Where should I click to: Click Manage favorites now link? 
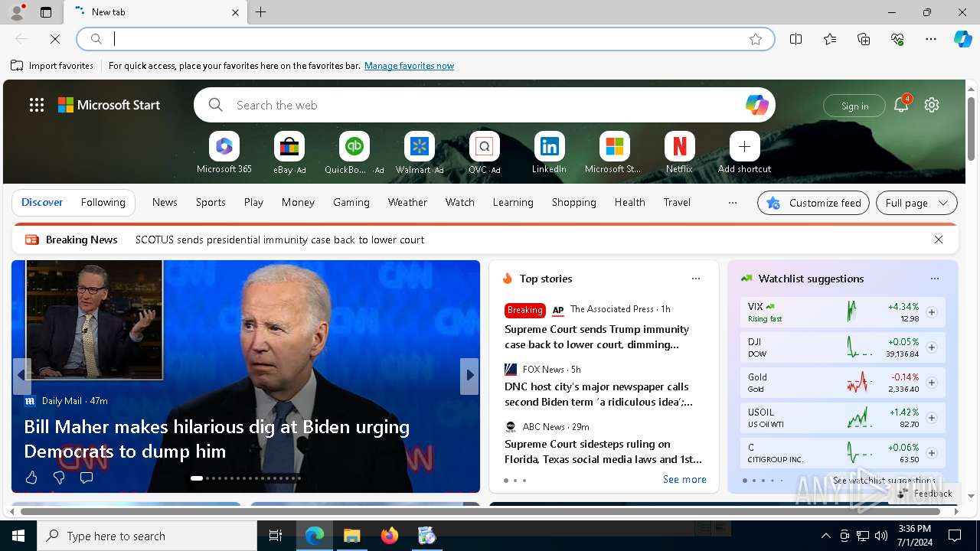click(409, 66)
